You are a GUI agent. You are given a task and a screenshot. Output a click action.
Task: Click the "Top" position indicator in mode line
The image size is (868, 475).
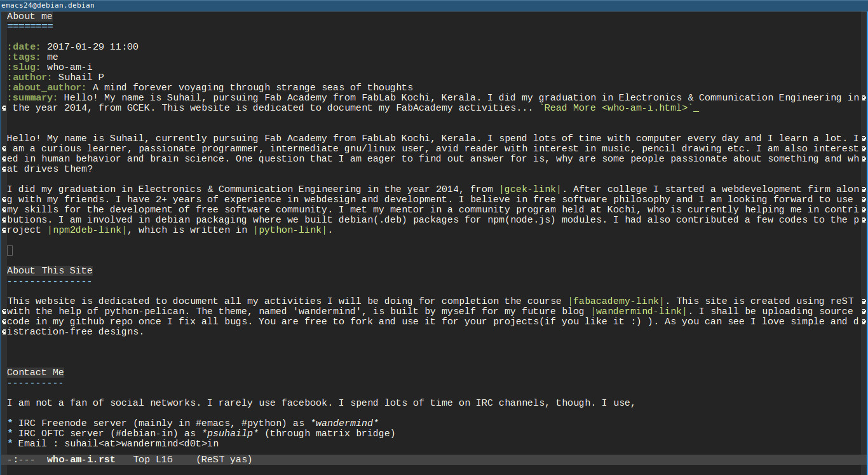tap(142, 459)
